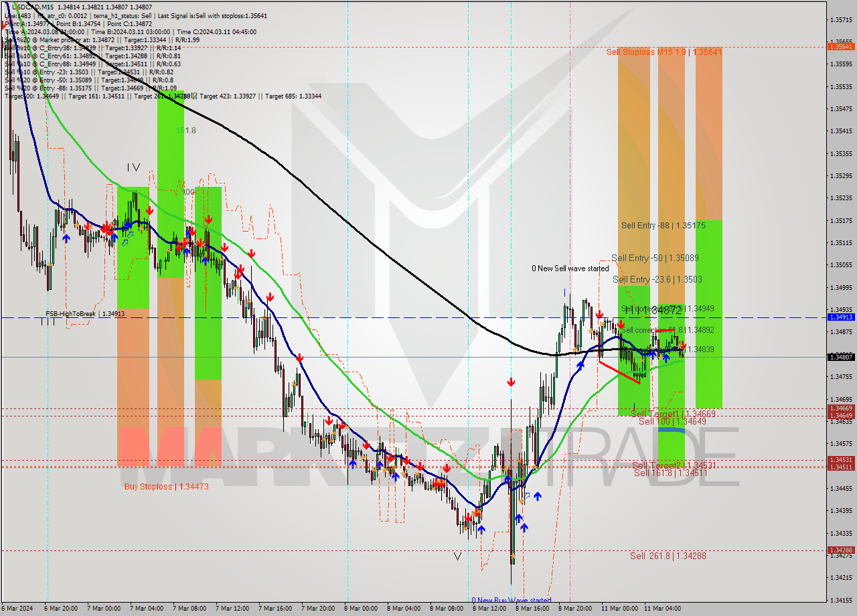Click the red 1.34669 price axis tag
Image resolution: width=857 pixels, height=616 pixels.
tap(841, 408)
